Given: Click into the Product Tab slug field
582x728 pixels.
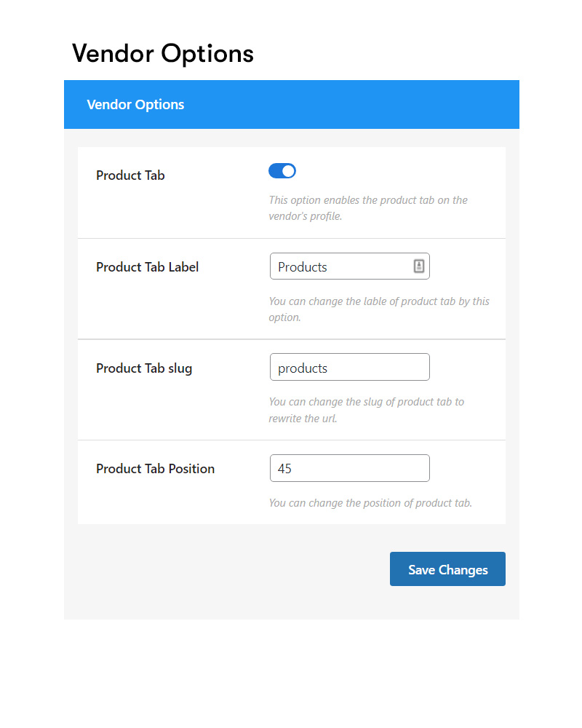Looking at the screenshot, I should click(349, 367).
